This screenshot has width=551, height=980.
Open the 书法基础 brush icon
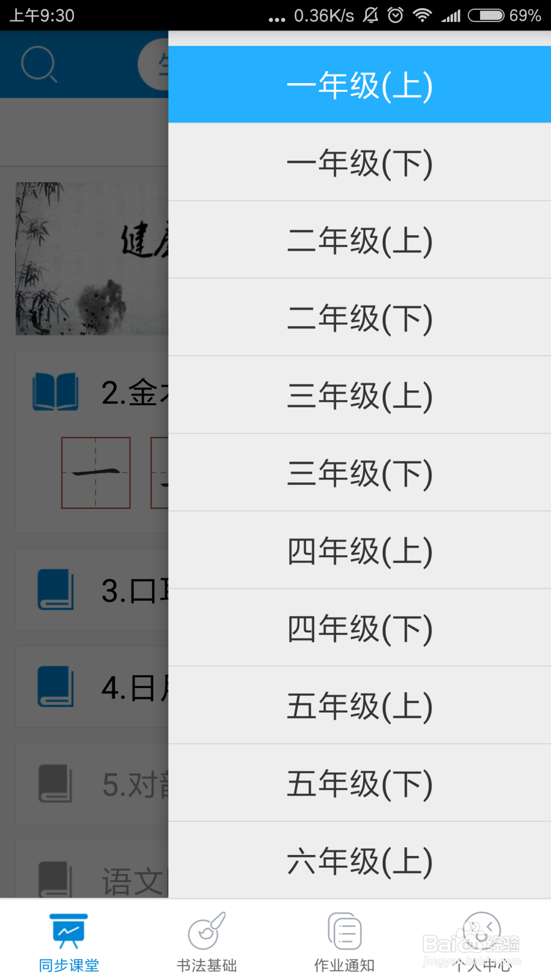pyautogui.click(x=207, y=930)
